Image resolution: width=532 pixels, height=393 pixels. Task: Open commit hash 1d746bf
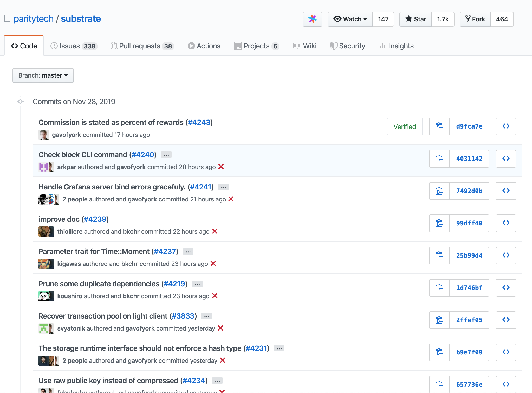469,288
